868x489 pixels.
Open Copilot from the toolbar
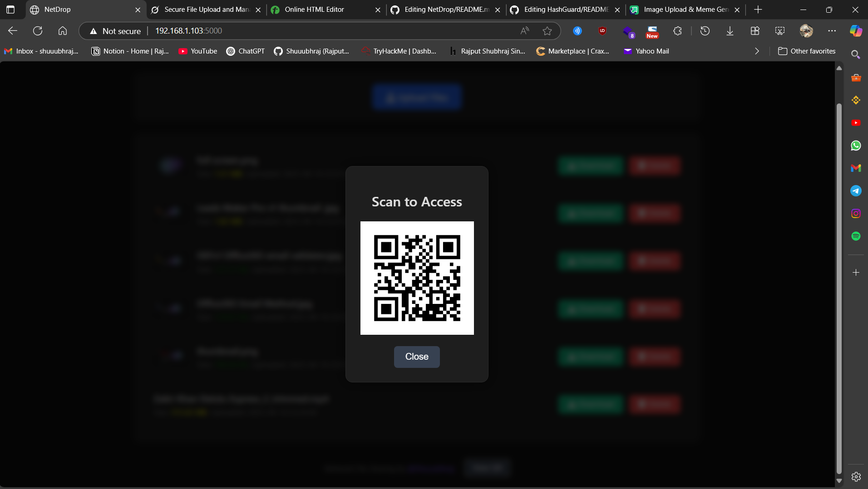[x=855, y=30]
